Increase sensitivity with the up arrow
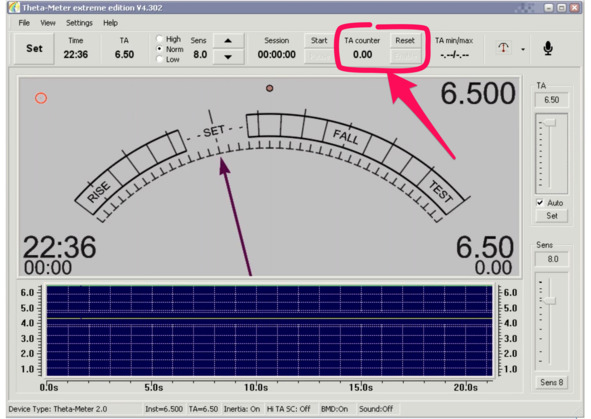 tap(228, 41)
